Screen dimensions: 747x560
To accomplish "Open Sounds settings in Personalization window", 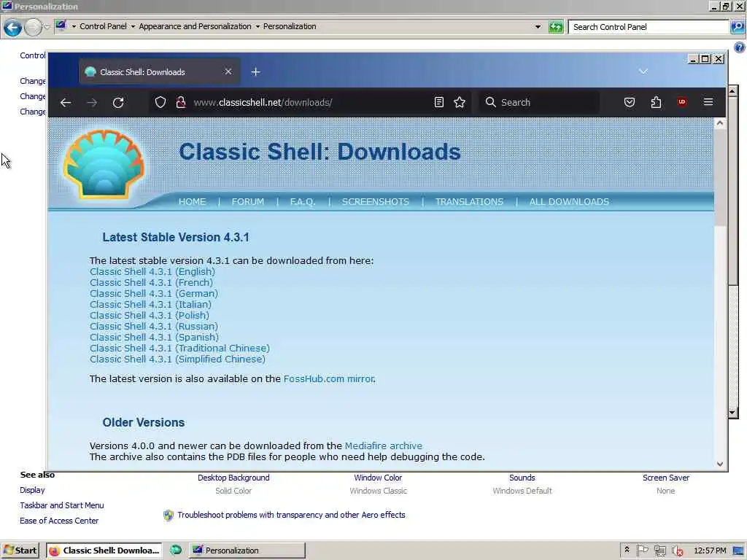I will pos(522,478).
